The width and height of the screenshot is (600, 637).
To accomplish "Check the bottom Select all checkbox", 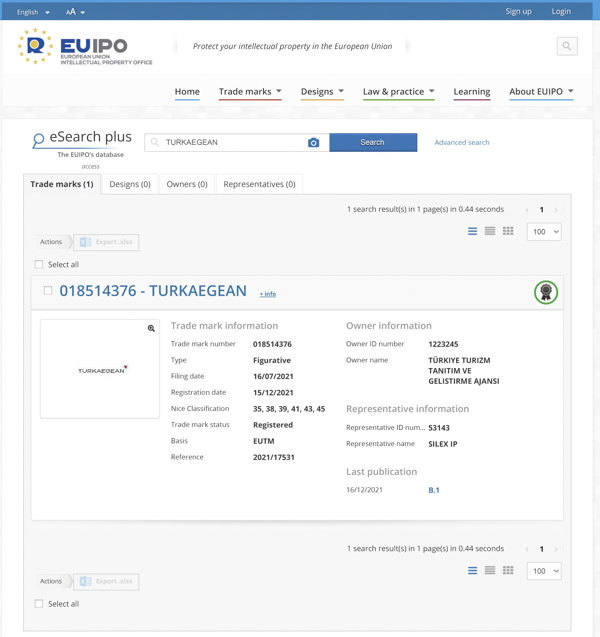I will pyautogui.click(x=39, y=604).
